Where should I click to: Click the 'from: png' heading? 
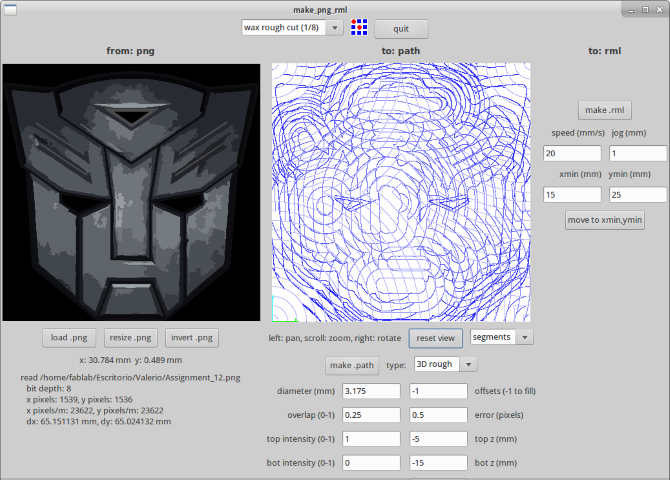click(x=130, y=51)
